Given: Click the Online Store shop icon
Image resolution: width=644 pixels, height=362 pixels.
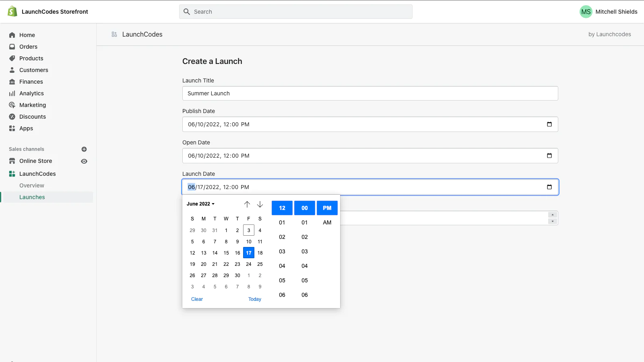Looking at the screenshot, I should pos(12,161).
